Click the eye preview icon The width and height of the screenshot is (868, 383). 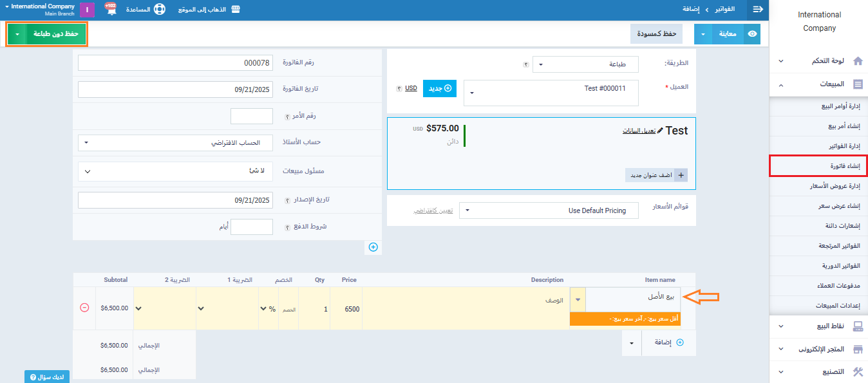point(751,33)
